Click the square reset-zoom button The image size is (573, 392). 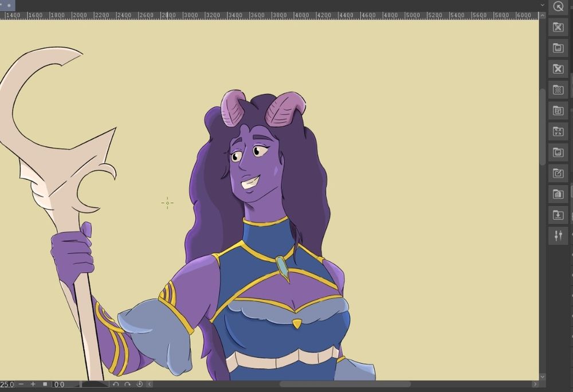45,384
